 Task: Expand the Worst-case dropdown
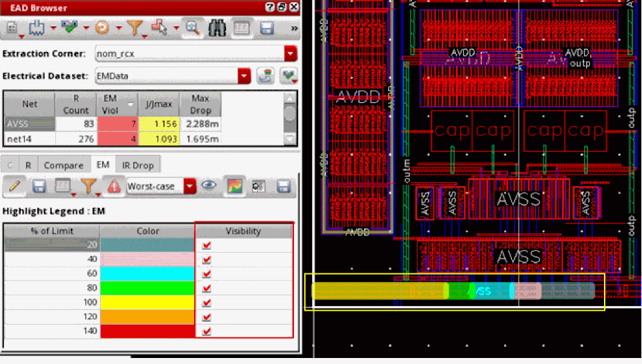191,186
